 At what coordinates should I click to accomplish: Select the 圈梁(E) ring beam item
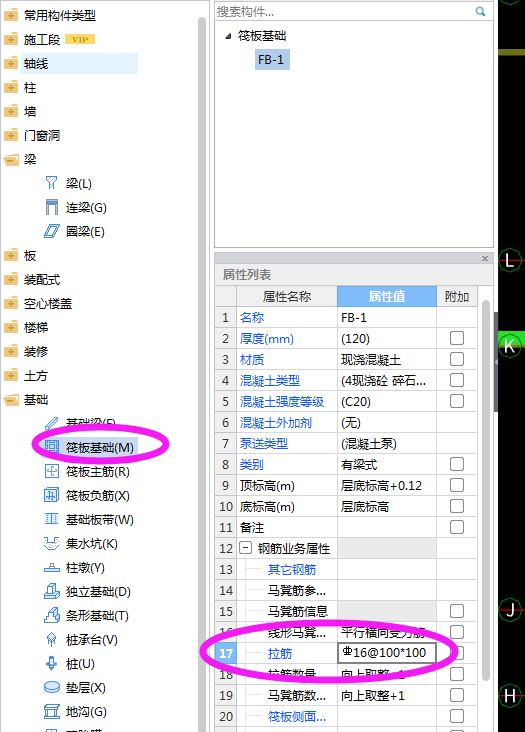[84, 232]
